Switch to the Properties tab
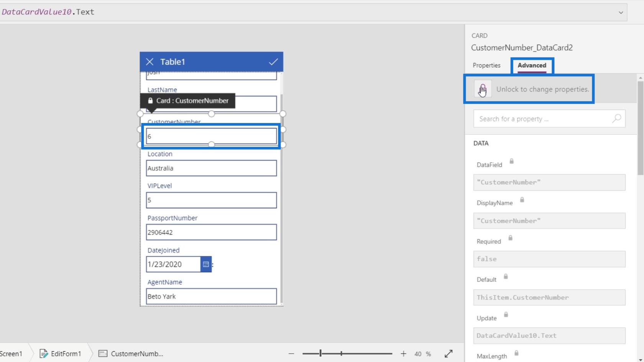644x362 pixels. coord(486,65)
